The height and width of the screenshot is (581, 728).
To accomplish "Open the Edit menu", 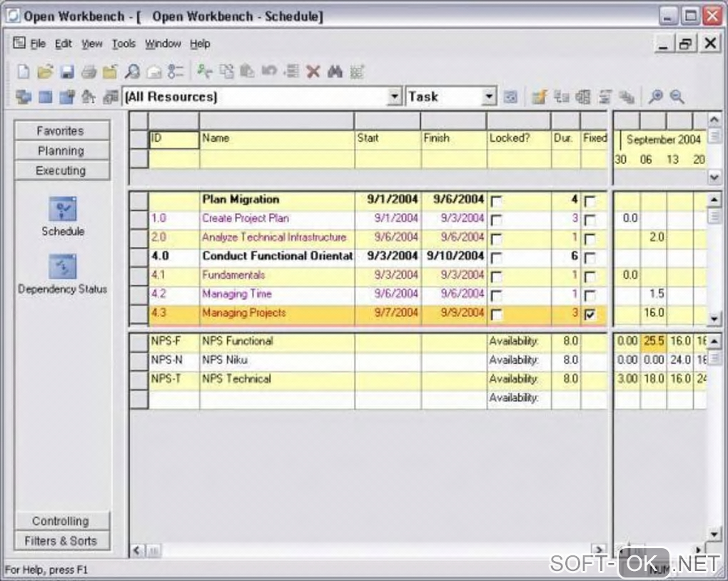I will coord(63,44).
